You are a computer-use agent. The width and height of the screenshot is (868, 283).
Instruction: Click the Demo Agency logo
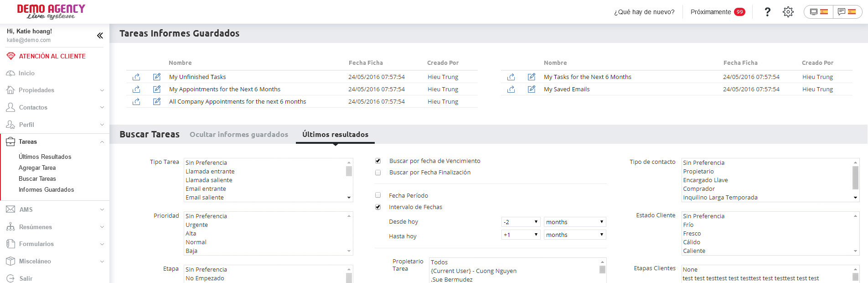51,12
